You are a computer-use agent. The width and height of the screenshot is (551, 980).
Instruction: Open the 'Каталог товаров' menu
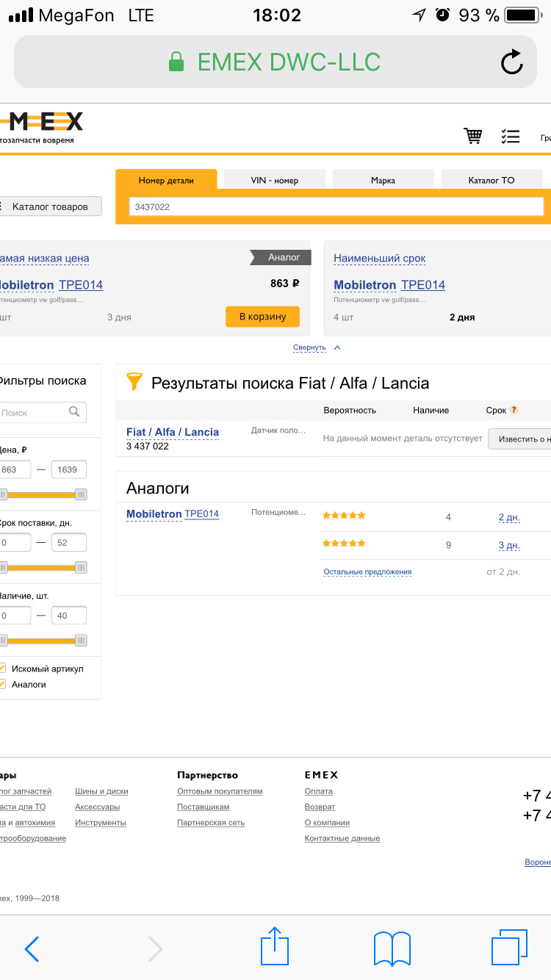[x=50, y=206]
